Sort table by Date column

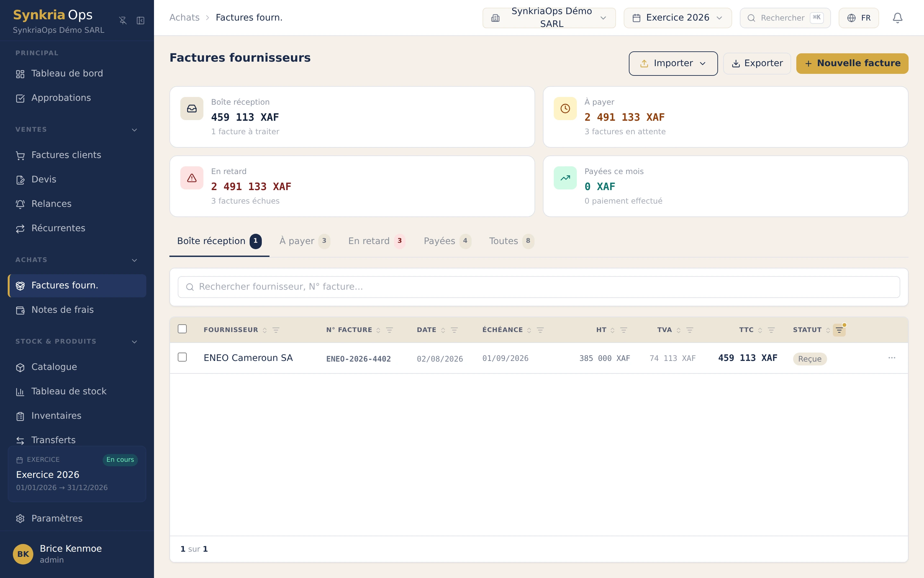(x=443, y=330)
